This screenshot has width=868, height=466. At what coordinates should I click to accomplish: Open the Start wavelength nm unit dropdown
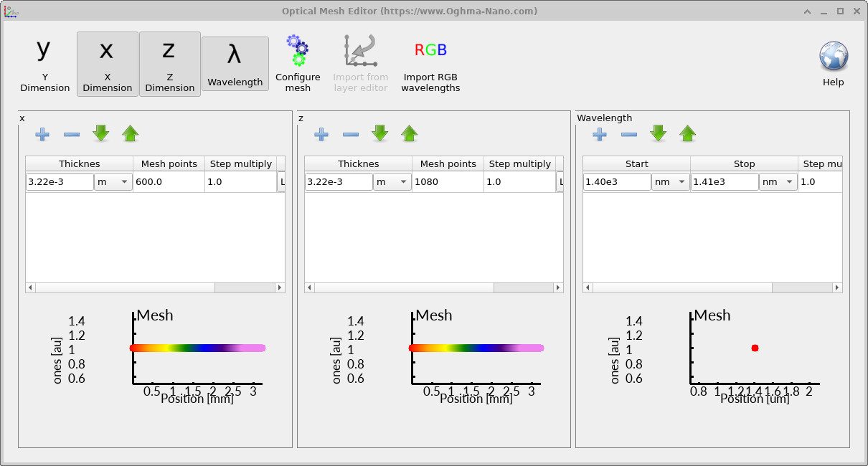(671, 181)
